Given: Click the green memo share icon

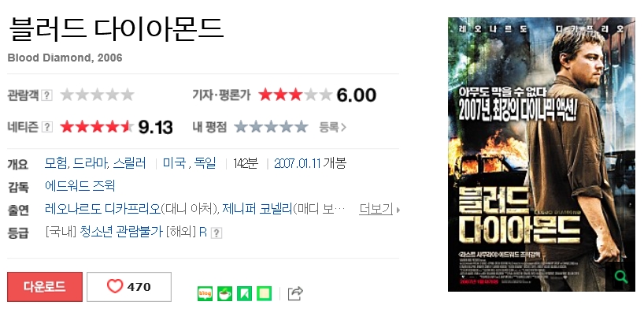Looking at the screenshot, I should [x=264, y=293].
